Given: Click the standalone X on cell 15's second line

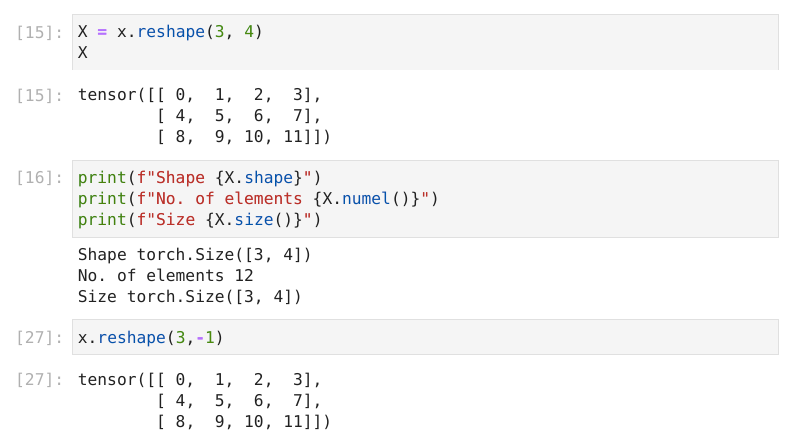Looking at the screenshot, I should pos(83,52).
